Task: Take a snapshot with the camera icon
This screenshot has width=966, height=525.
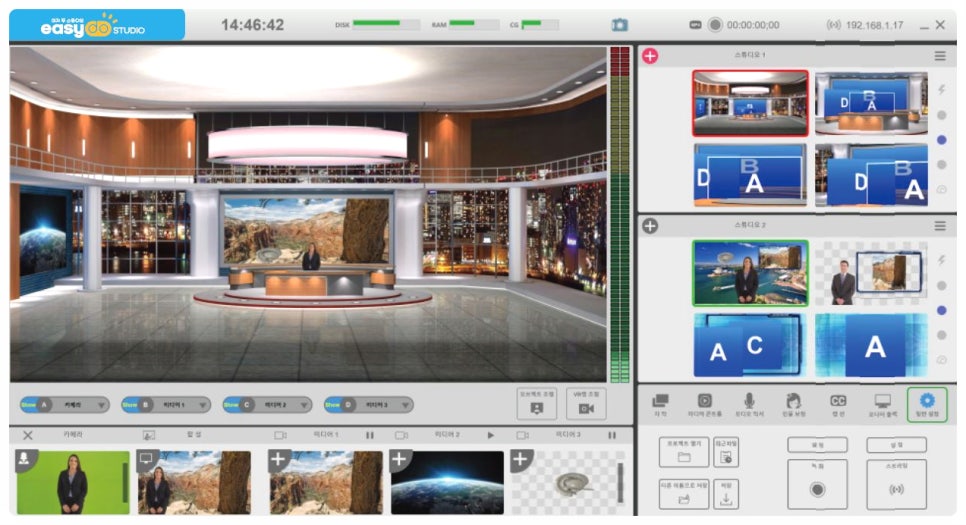Action: pos(619,25)
